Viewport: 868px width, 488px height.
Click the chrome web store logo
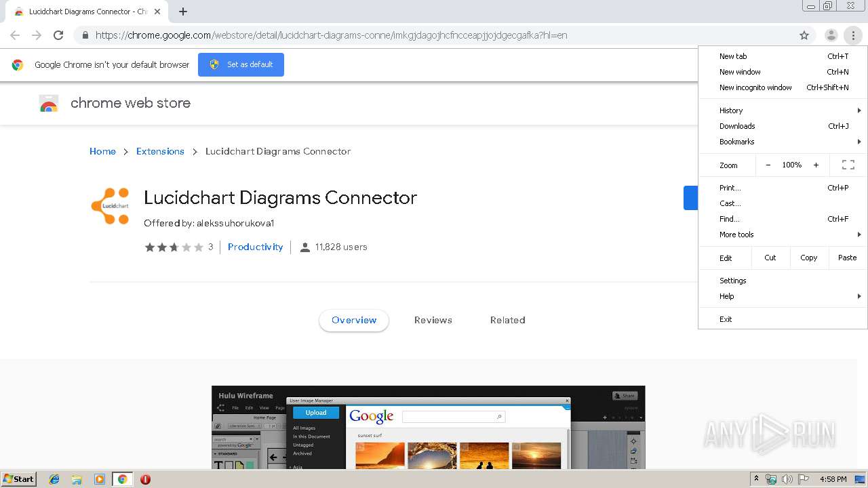pos(49,103)
